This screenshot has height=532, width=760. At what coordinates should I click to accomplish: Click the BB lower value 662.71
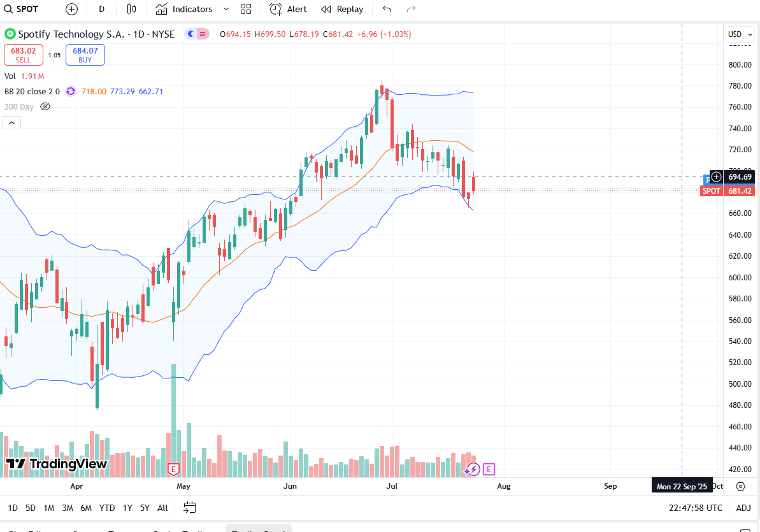[151, 91]
